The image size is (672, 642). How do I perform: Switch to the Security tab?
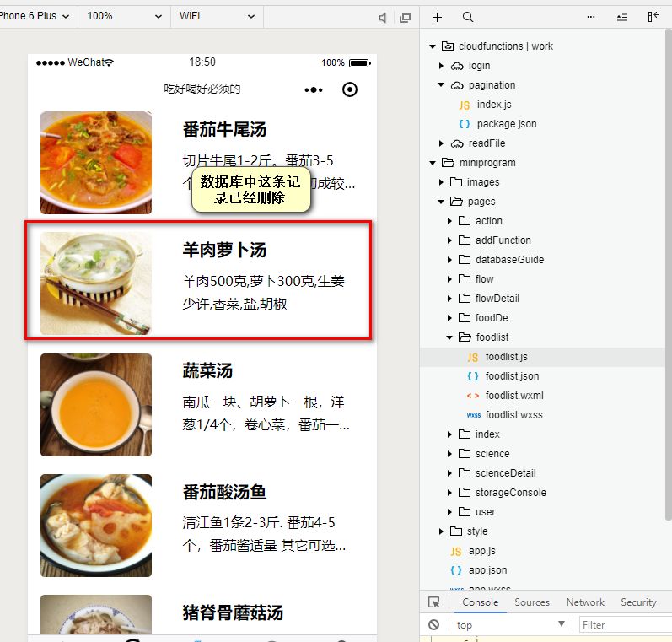pyautogui.click(x=638, y=602)
